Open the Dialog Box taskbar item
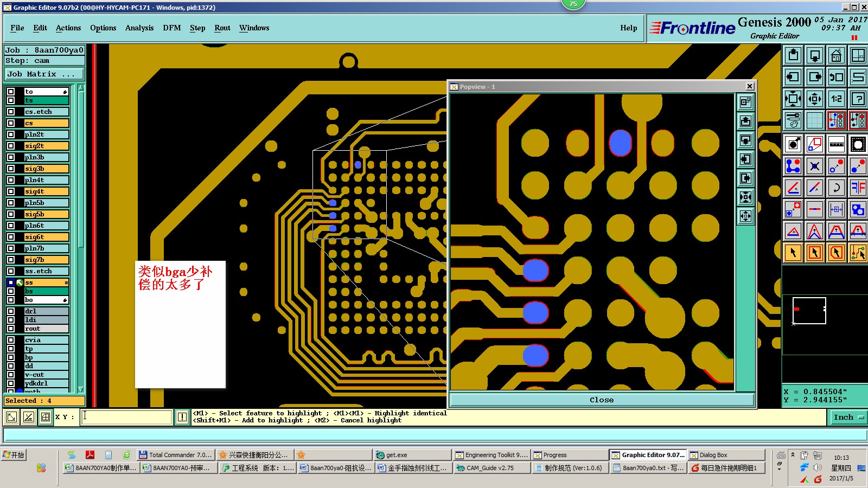This screenshot has height=488, width=868. pyautogui.click(x=726, y=455)
